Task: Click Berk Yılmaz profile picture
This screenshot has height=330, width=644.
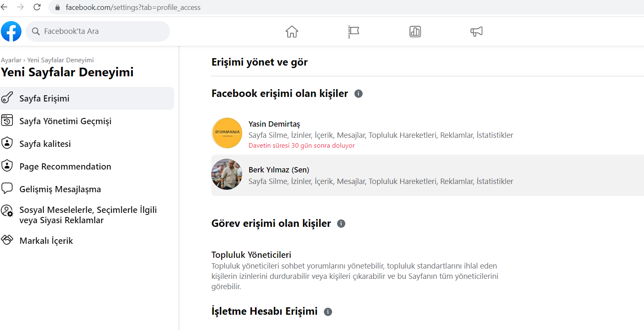Action: coord(227,174)
